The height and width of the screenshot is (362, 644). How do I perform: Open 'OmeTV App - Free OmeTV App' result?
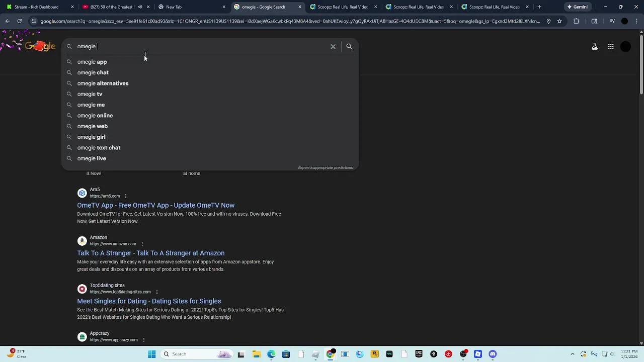[x=155, y=205]
